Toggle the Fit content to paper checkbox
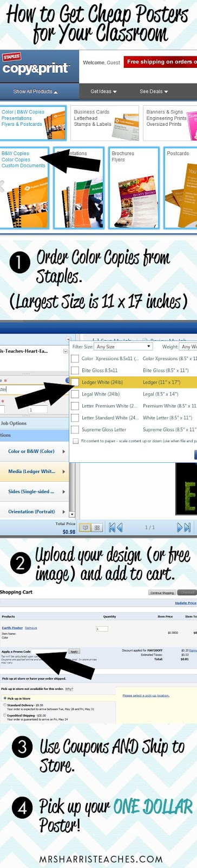The image size is (197, 868). point(75,442)
